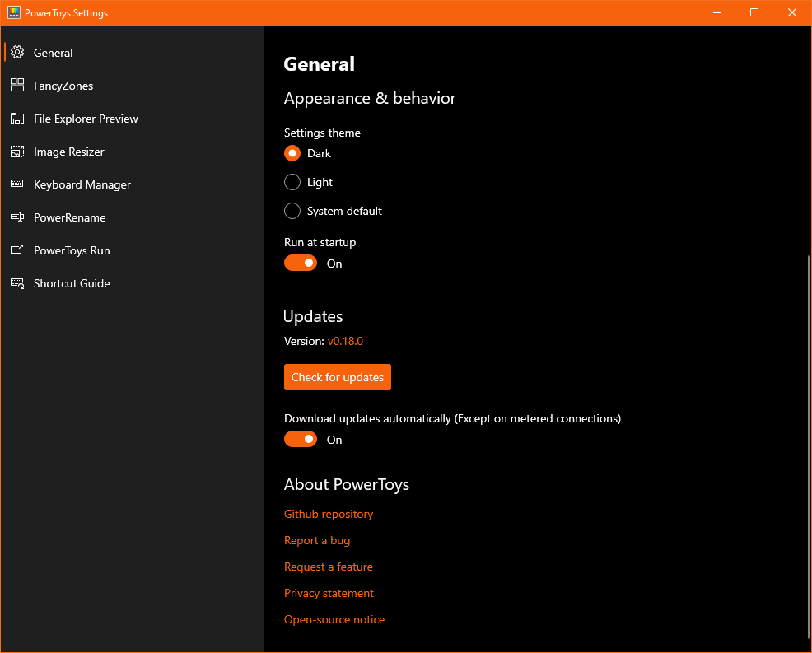The width and height of the screenshot is (812, 653).
Task: Select the Dark theme radio button
Action: pos(292,153)
